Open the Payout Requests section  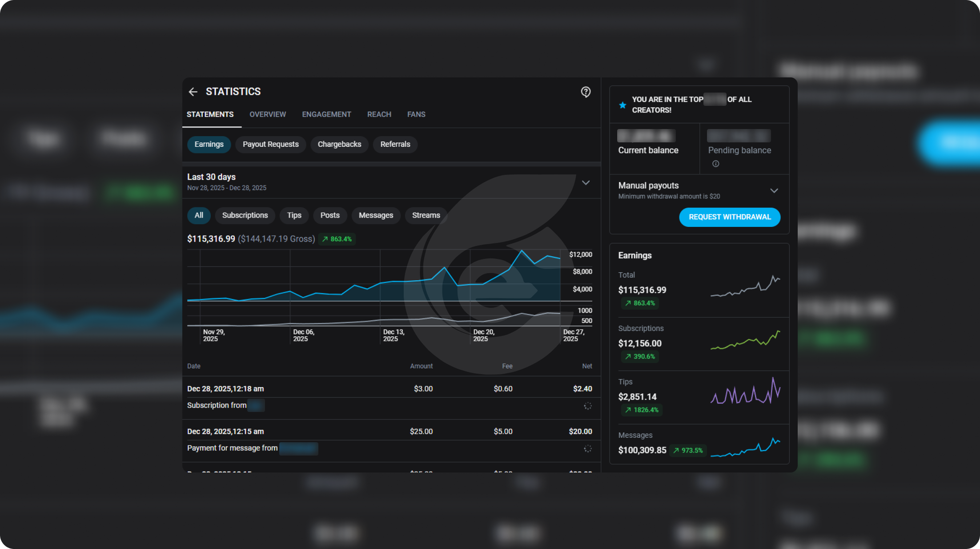[x=270, y=144]
